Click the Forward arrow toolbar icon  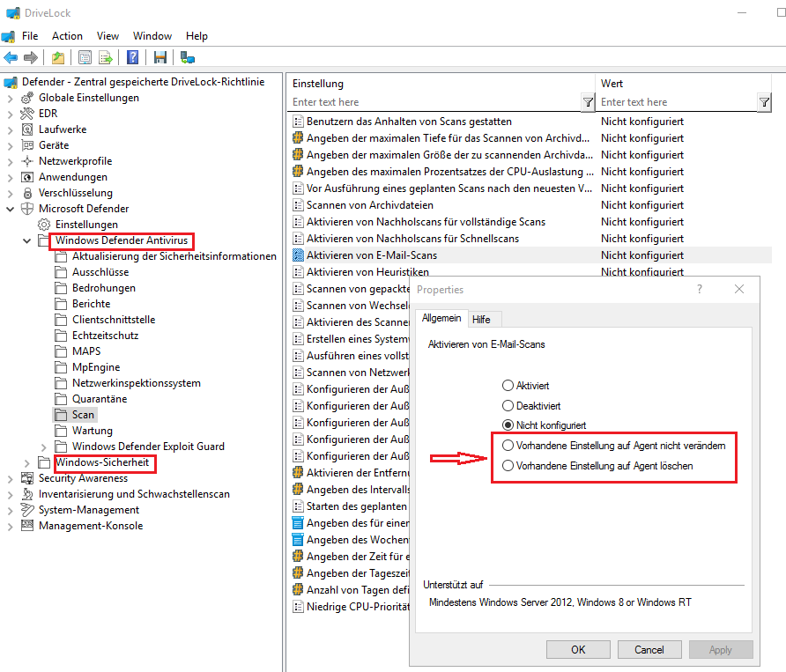[31, 57]
